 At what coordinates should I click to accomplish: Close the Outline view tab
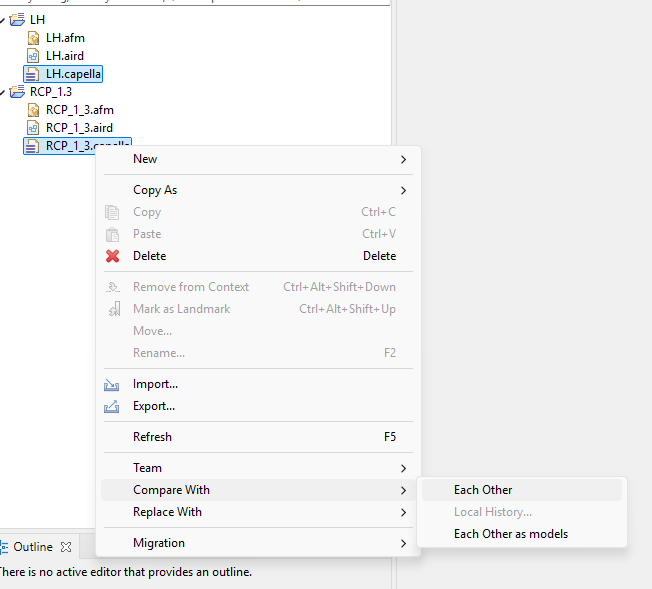(66, 548)
